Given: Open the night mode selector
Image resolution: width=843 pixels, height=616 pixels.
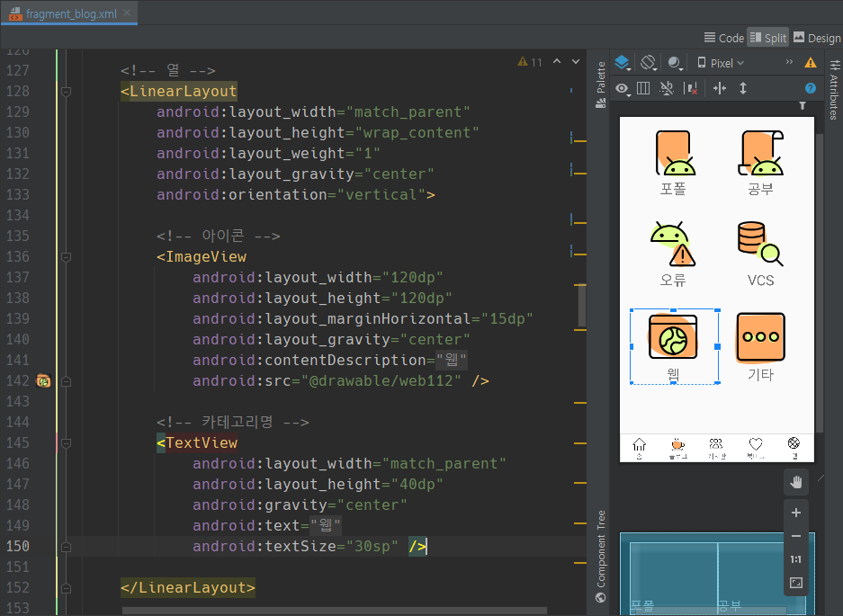Looking at the screenshot, I should point(675,63).
